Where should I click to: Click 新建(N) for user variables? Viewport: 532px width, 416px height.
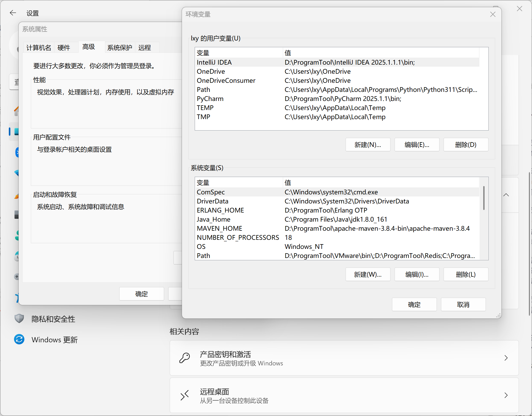[368, 145]
